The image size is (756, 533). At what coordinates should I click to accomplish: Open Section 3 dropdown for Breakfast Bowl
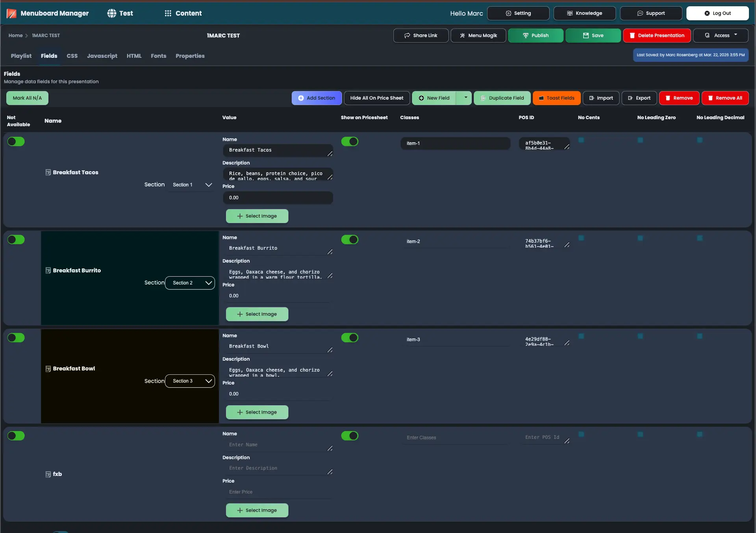coord(190,381)
